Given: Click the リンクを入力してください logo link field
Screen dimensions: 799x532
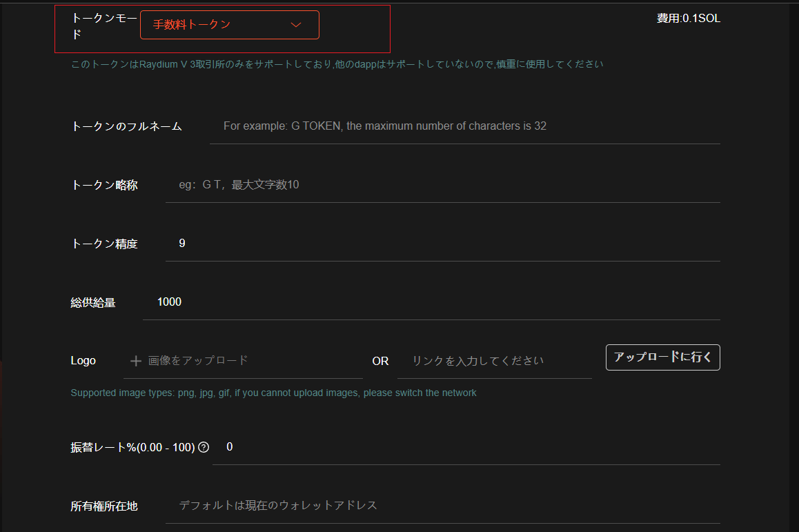Looking at the screenshot, I should click(x=494, y=361).
